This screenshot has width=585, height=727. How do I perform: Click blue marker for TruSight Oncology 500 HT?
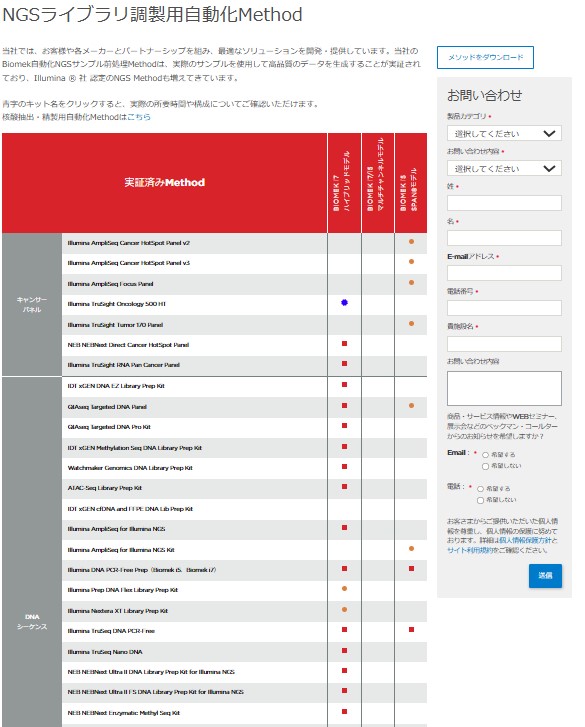tap(344, 302)
